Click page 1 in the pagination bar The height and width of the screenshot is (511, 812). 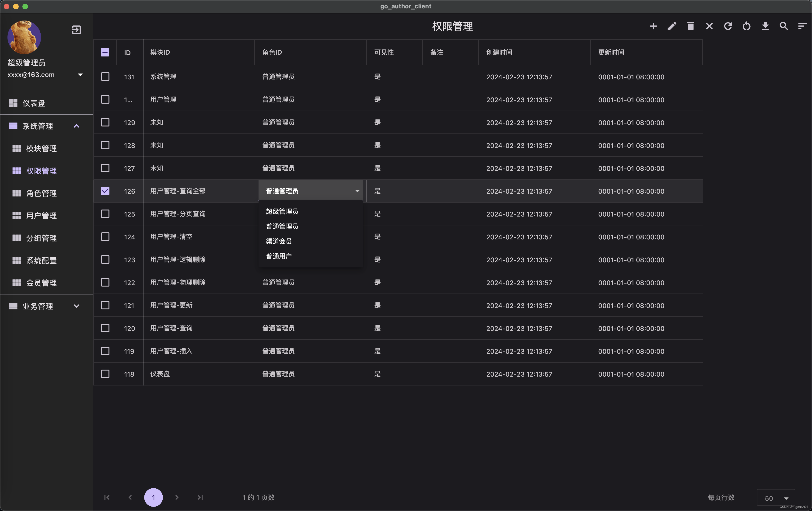154,497
